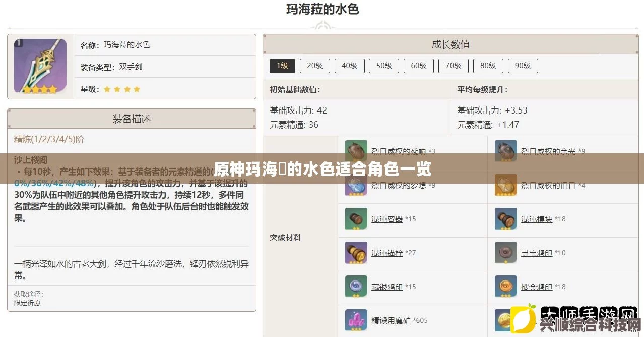Click the 寻宝鸦印 material icon
The height and width of the screenshot is (337, 644).
(506, 252)
